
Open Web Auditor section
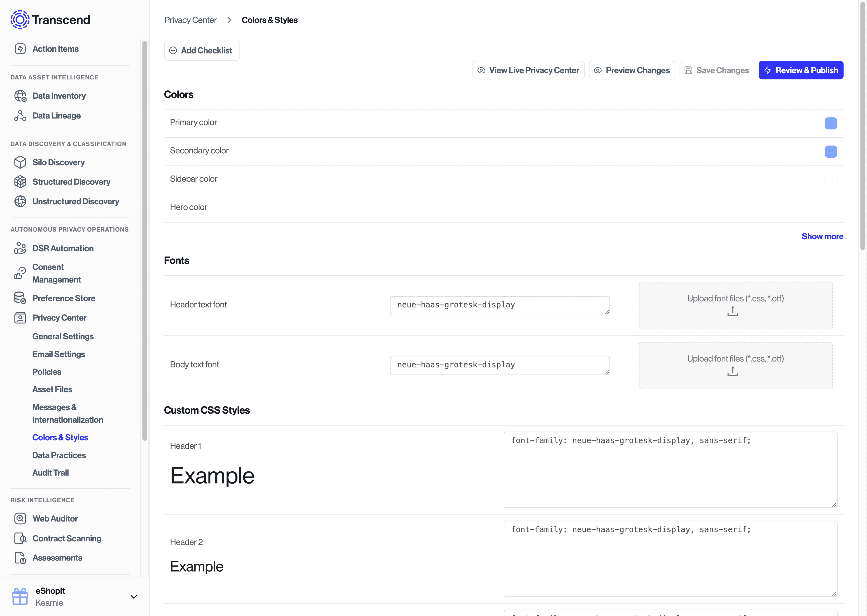click(x=55, y=518)
